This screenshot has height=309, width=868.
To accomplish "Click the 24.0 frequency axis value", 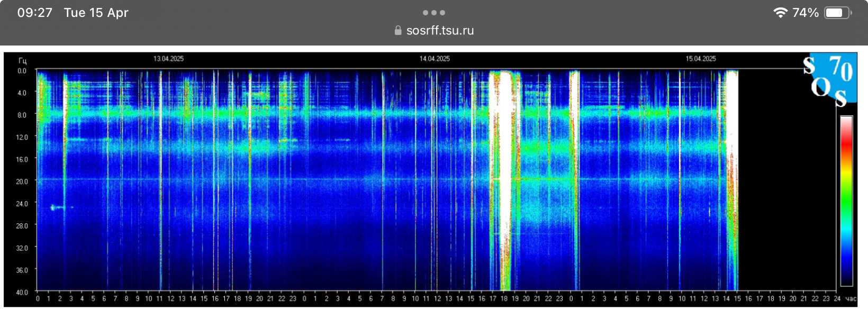I will pyautogui.click(x=22, y=204).
